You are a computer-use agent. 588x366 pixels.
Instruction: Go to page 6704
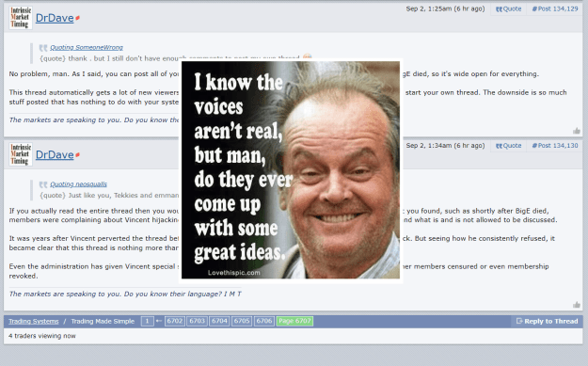219,322
